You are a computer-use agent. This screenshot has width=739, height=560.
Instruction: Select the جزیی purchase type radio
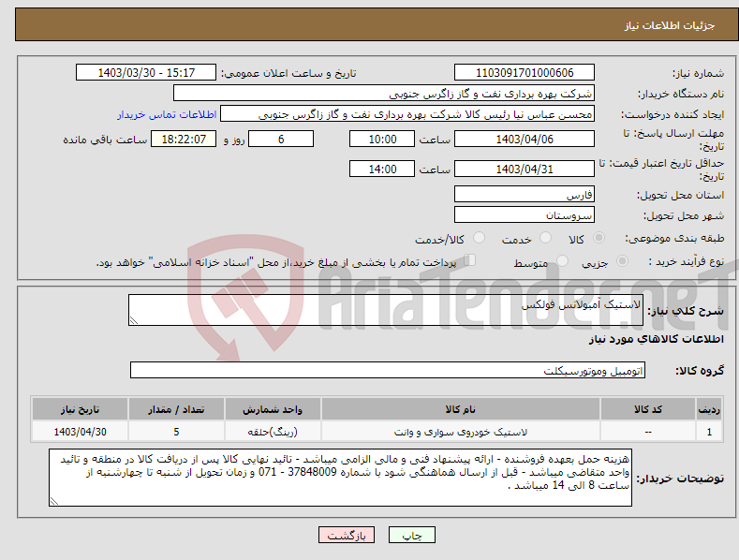click(x=622, y=261)
